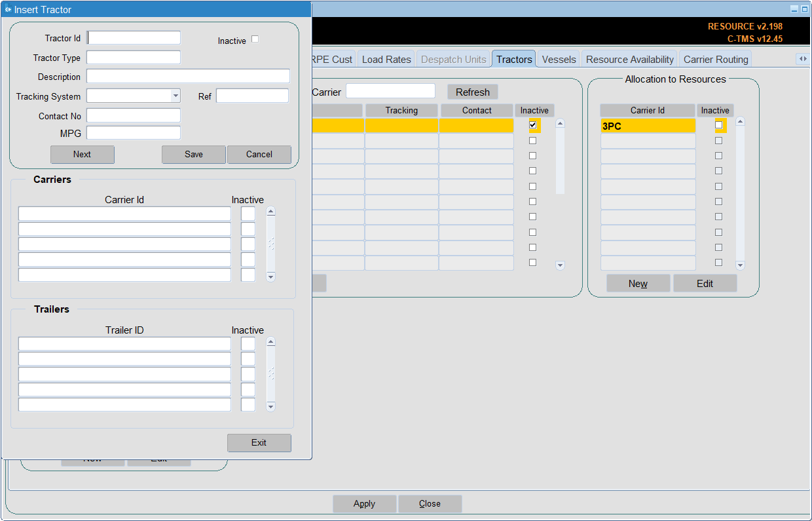Click the tractors table scroll-down arrow
This screenshot has height=521, width=812.
point(560,265)
